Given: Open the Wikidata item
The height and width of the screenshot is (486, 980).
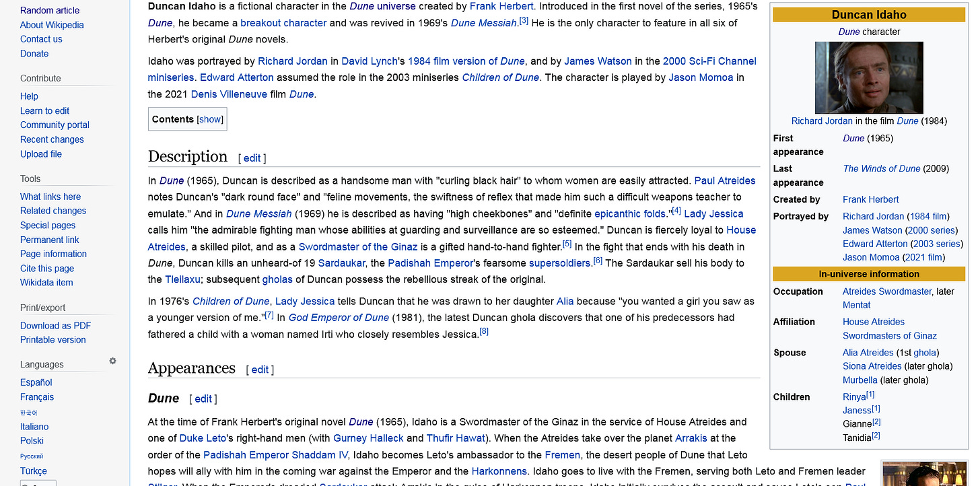Looking at the screenshot, I should click(46, 283).
